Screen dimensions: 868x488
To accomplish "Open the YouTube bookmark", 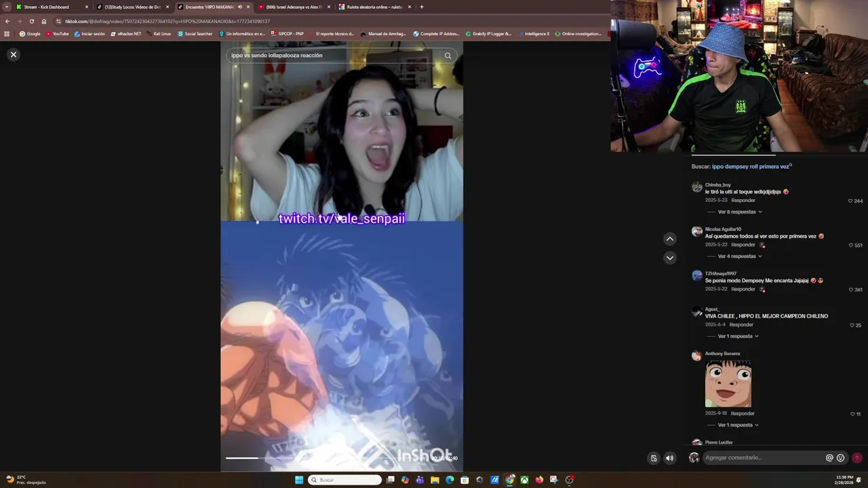I will click(58, 33).
